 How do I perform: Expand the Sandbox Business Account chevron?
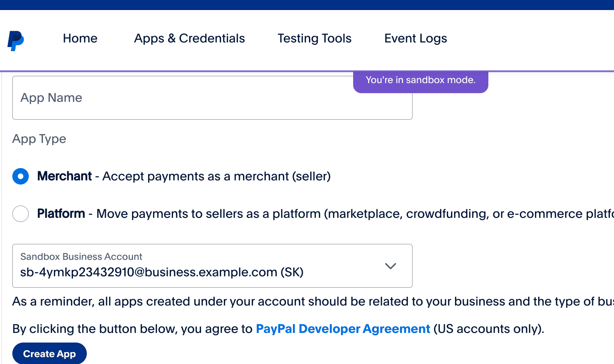[x=390, y=266]
